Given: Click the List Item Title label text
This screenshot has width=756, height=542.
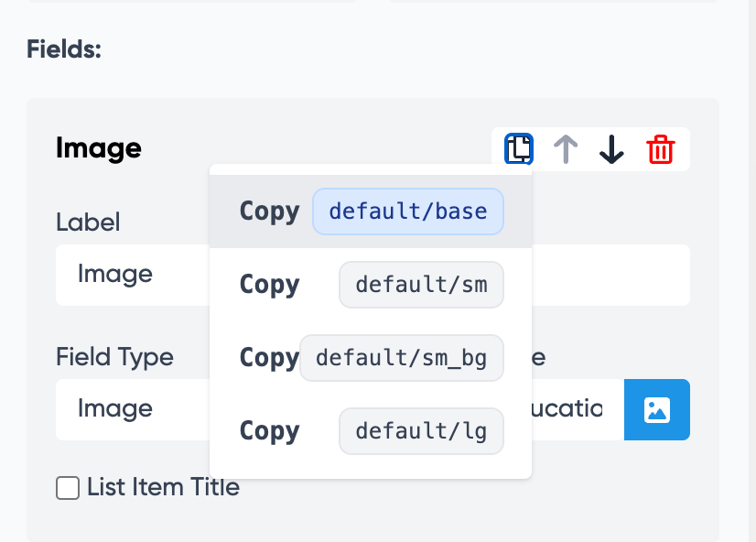Looking at the screenshot, I should (163, 488).
